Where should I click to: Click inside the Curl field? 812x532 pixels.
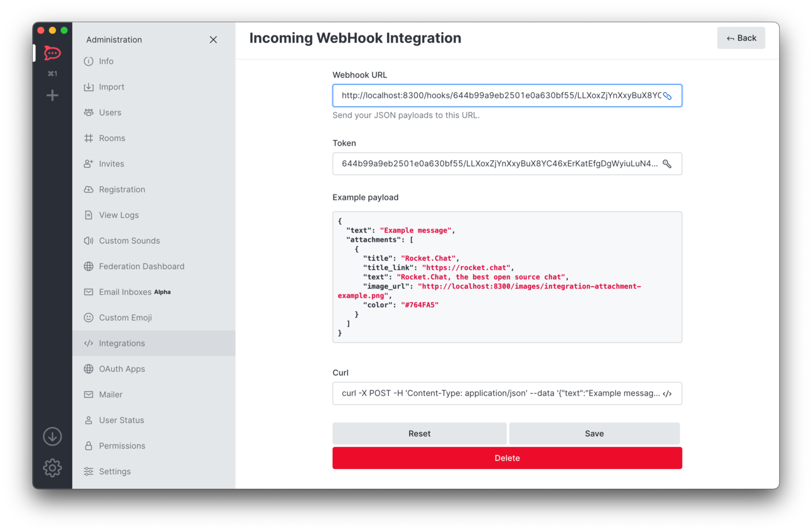click(507, 393)
